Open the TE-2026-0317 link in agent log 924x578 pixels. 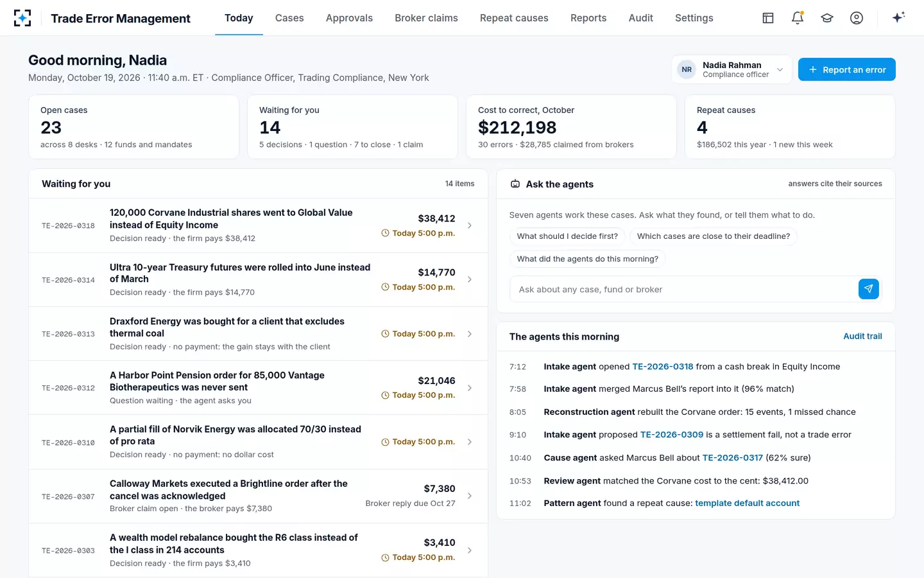[x=733, y=458]
